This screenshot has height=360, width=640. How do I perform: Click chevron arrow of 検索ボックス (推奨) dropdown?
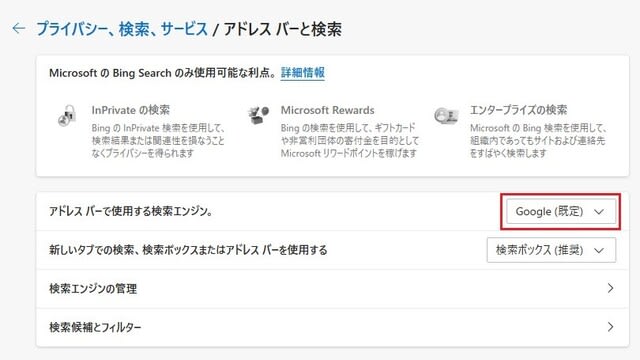(598, 250)
